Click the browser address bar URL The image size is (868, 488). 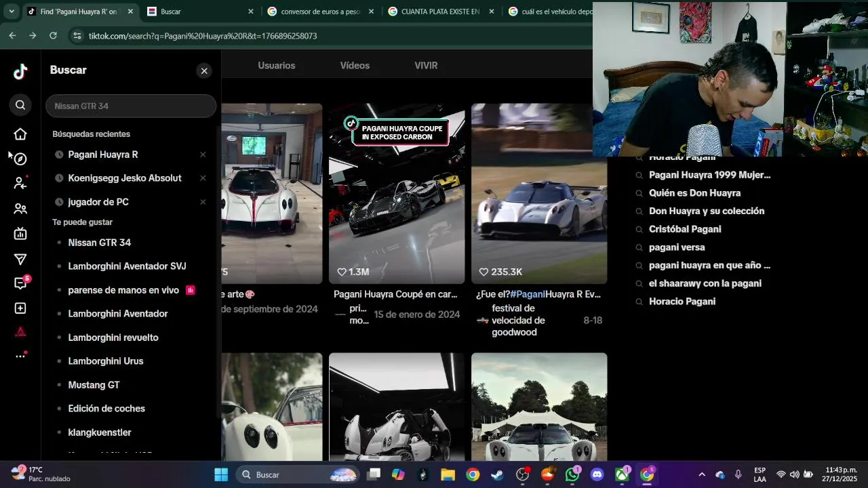pyautogui.click(x=203, y=36)
